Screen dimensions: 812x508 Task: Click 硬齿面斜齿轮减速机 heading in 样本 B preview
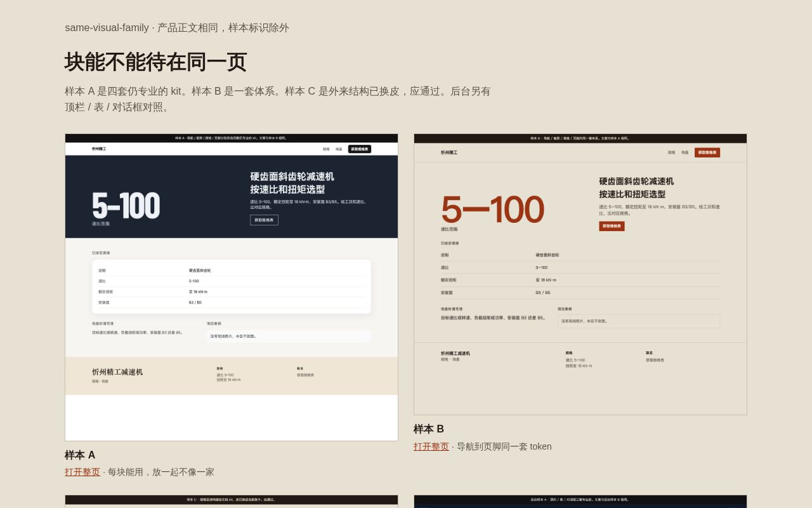[636, 181]
